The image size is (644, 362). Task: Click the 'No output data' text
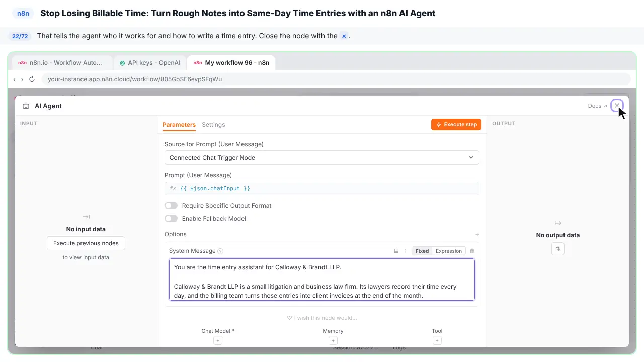point(558,235)
